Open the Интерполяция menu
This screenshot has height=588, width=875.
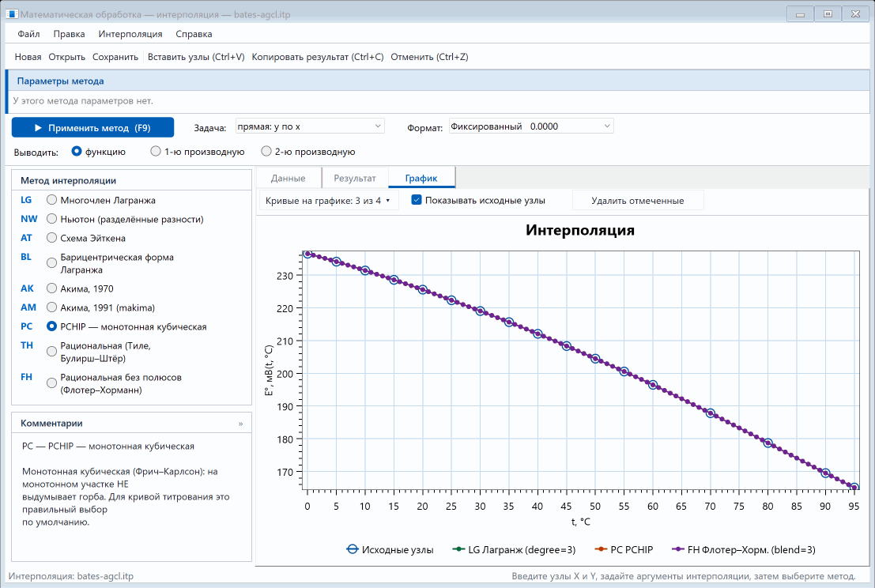pos(130,34)
